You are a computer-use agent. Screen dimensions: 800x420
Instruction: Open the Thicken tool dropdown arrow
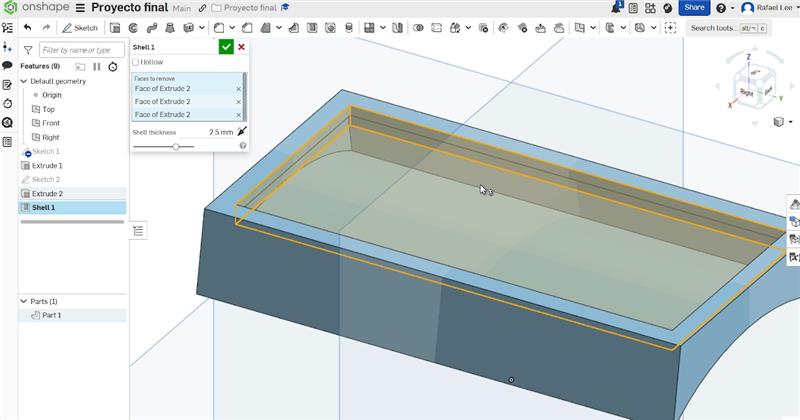[202, 28]
